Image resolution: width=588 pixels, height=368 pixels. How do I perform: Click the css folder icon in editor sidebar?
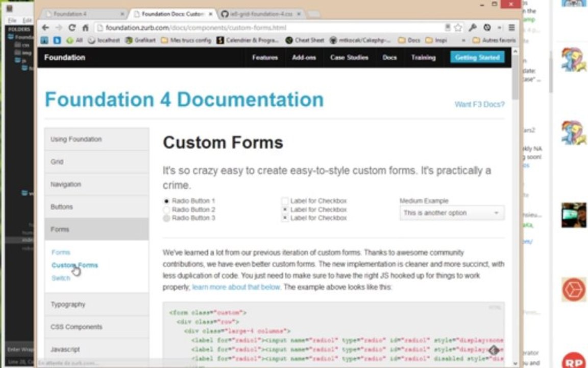[x=17, y=44]
